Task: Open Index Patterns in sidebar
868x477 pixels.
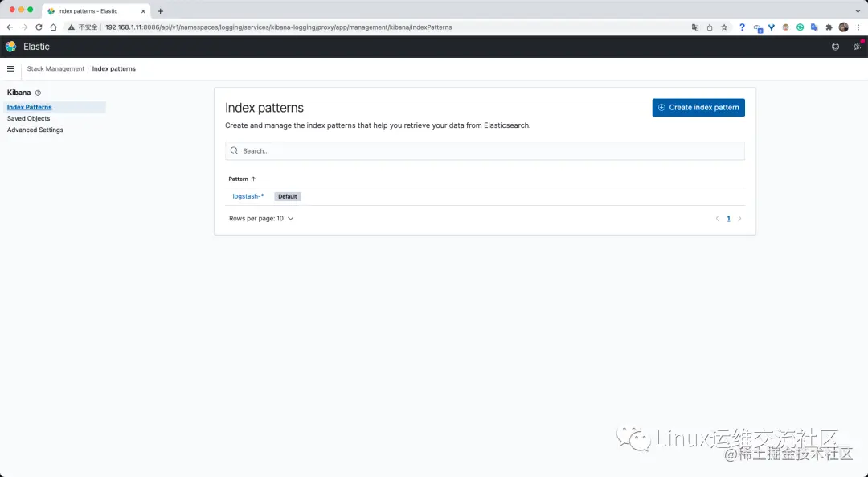Action: coord(30,107)
